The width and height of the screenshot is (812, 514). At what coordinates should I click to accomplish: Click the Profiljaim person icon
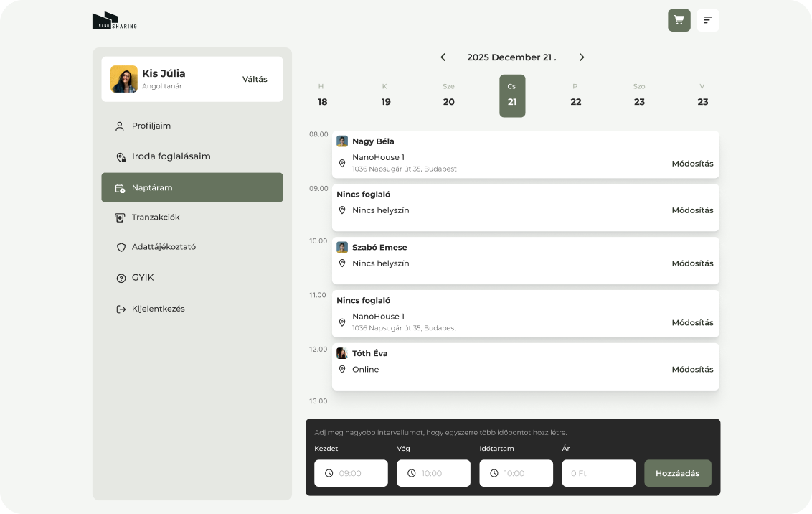tap(120, 126)
